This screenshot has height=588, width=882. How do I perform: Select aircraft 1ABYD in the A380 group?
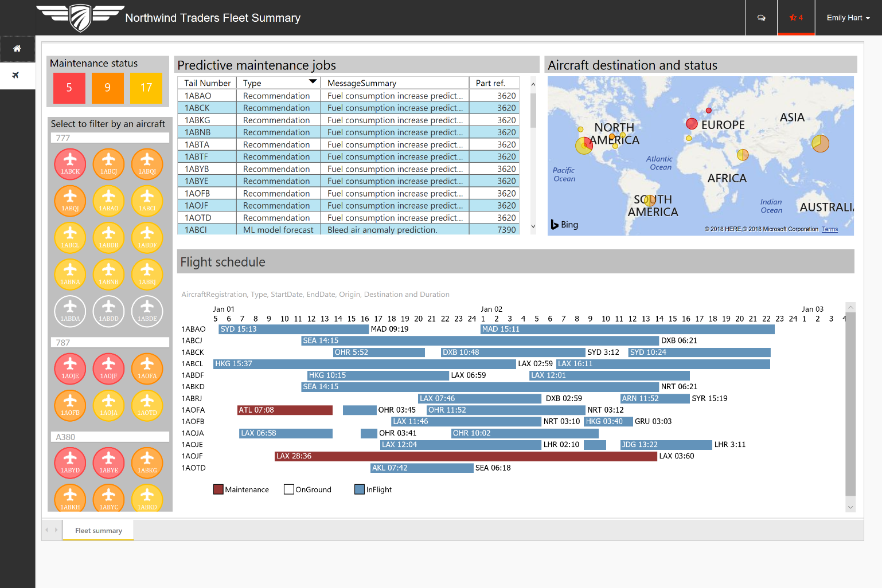70,462
